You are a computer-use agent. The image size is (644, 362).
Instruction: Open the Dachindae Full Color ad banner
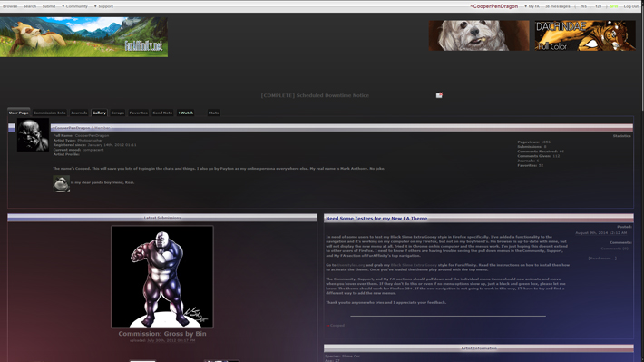pyautogui.click(x=585, y=35)
